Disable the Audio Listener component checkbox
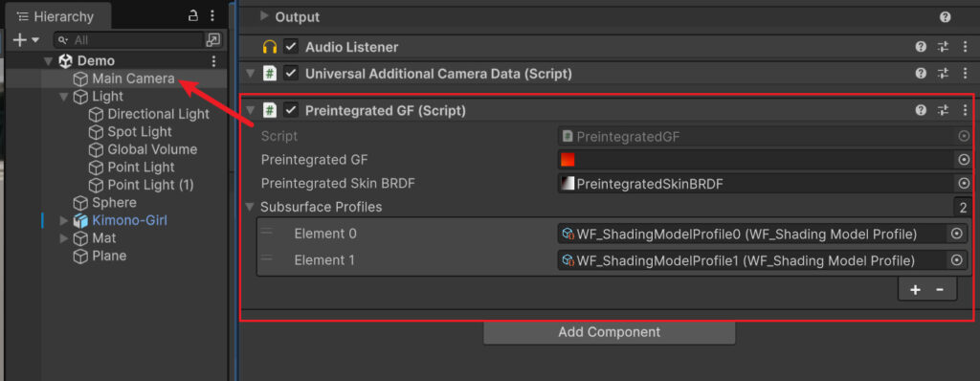The height and width of the screenshot is (381, 980). [291, 47]
